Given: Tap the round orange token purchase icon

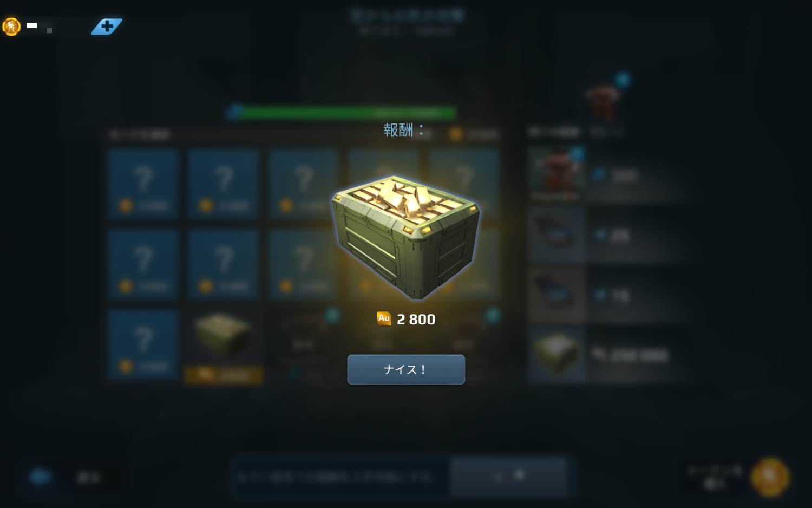Looking at the screenshot, I should point(770,477).
